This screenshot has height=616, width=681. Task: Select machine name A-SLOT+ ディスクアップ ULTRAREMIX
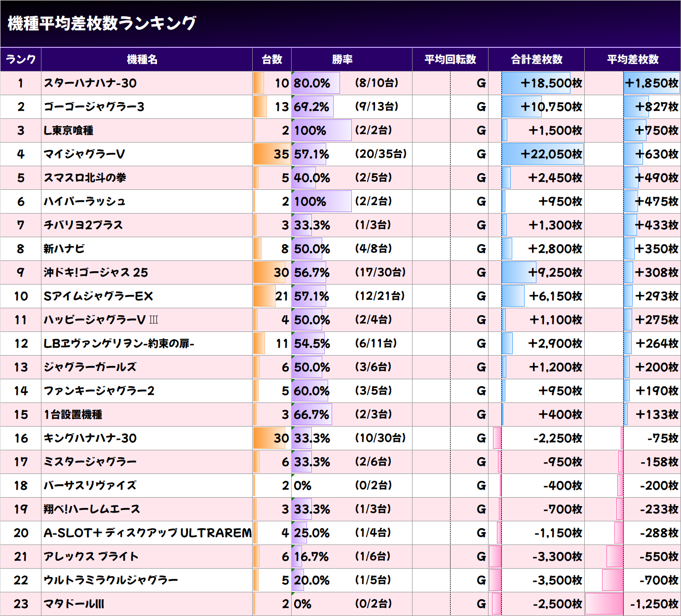(x=148, y=533)
